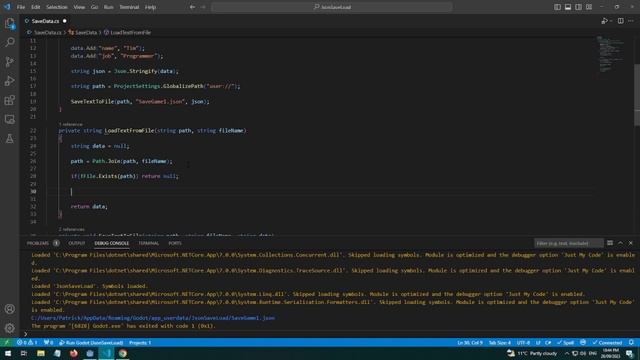Toggle the Spell checker status item
This screenshot has height=360, width=640.
(x=565, y=342)
